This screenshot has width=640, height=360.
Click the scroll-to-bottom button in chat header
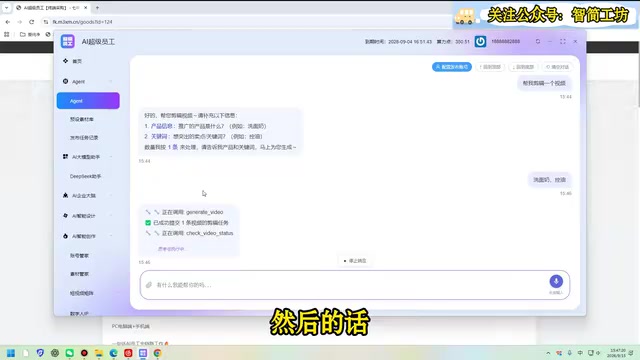click(x=523, y=67)
